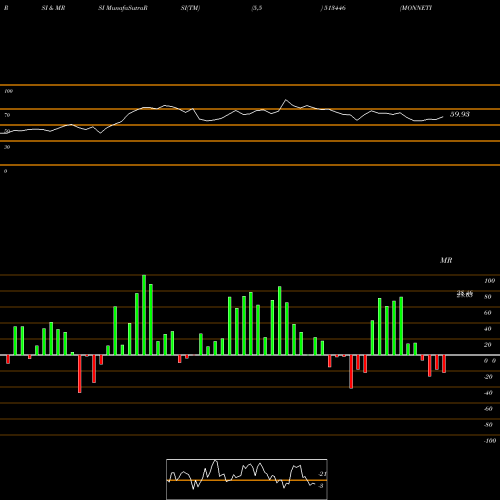Click the 'SI & MR' header label

[53, 8]
